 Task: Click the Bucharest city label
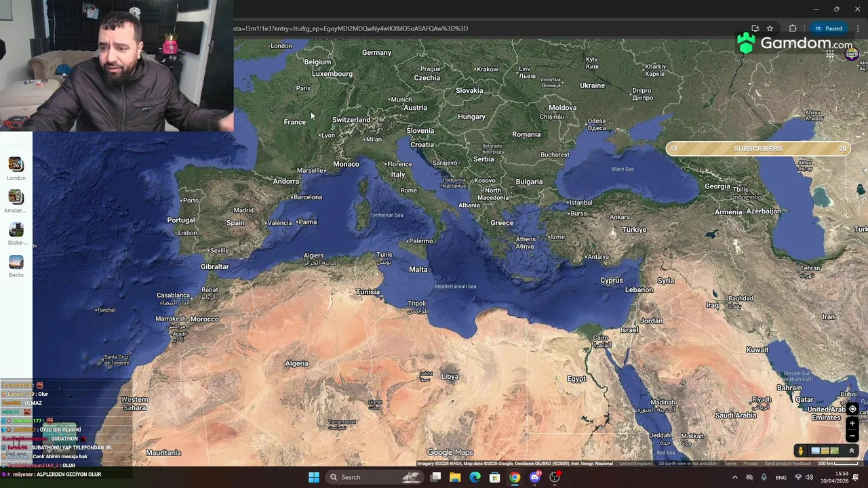pyautogui.click(x=555, y=155)
